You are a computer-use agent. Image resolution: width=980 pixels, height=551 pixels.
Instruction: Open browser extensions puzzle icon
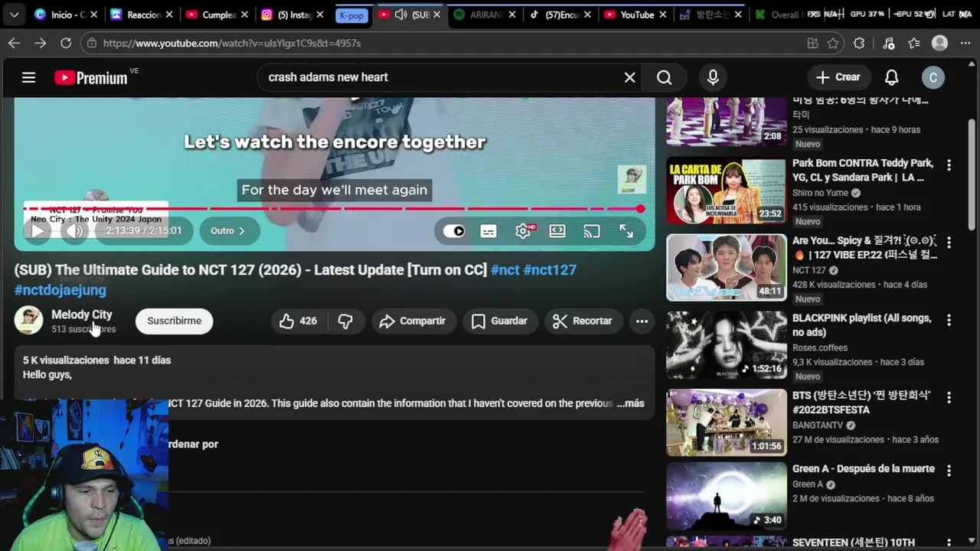(859, 43)
